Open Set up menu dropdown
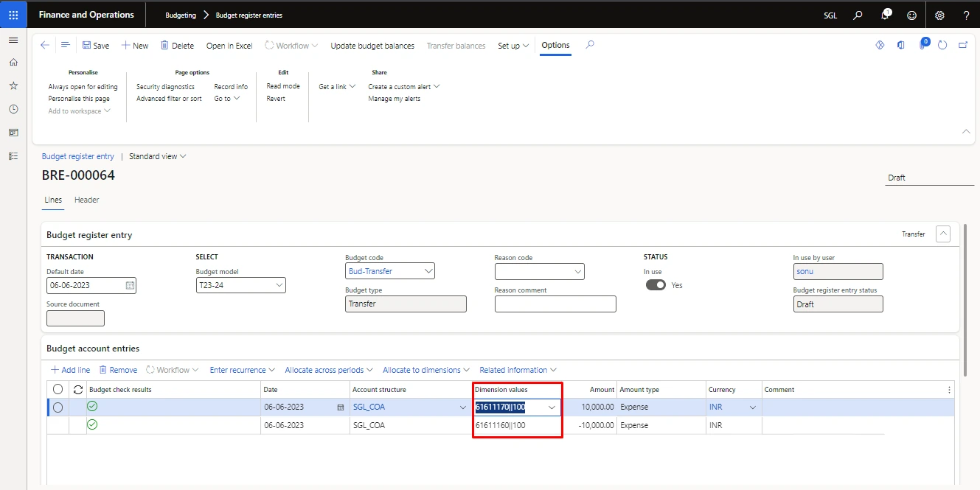 513,46
